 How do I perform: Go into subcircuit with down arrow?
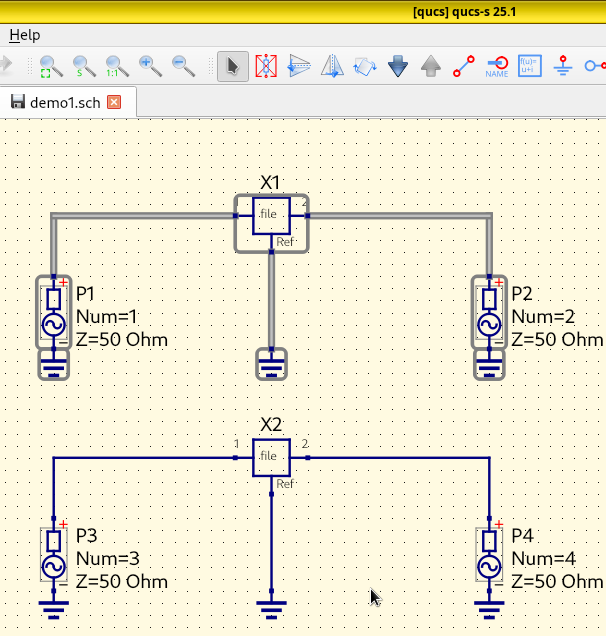398,67
